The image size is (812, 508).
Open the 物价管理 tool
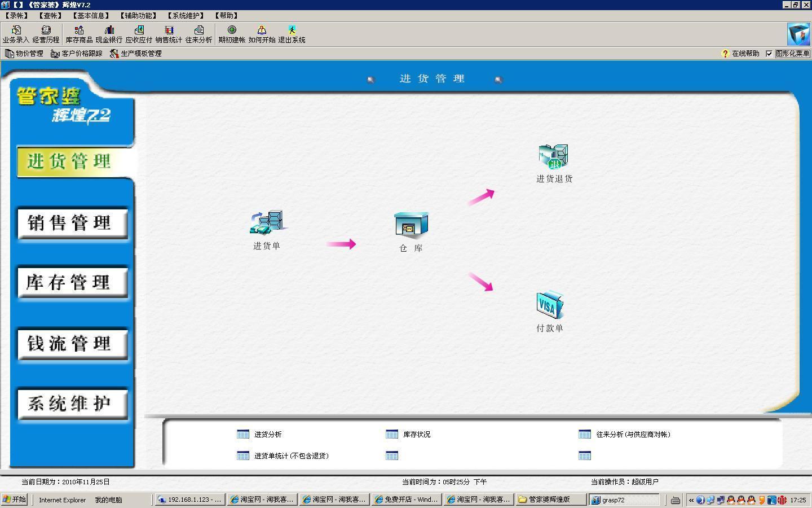click(24, 53)
